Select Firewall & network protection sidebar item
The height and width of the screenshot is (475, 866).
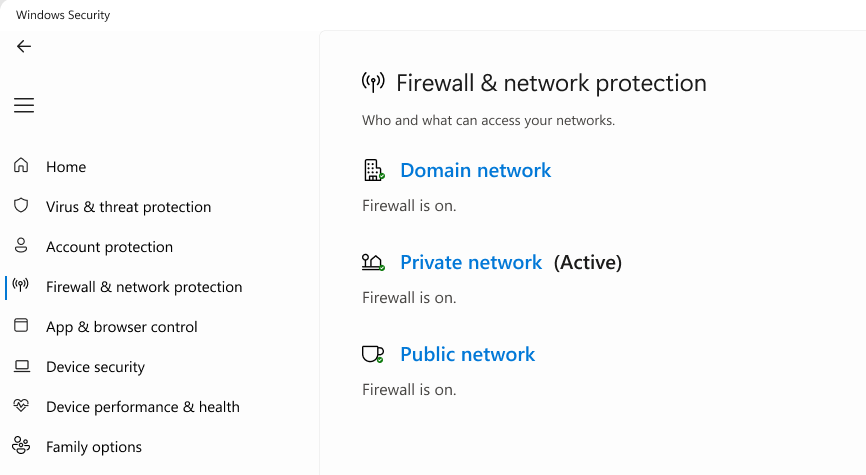[144, 287]
